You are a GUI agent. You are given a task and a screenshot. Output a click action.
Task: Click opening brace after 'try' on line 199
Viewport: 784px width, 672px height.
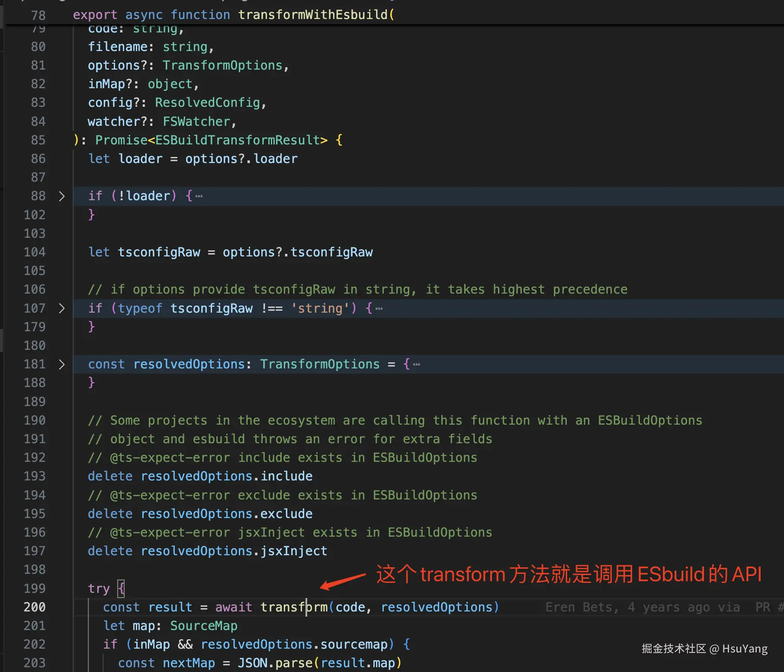pos(122,589)
